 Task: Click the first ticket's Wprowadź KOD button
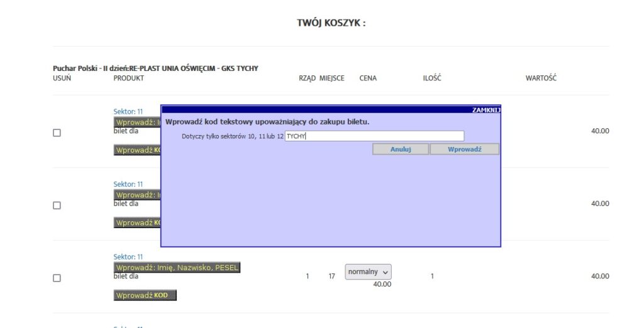[137, 150]
